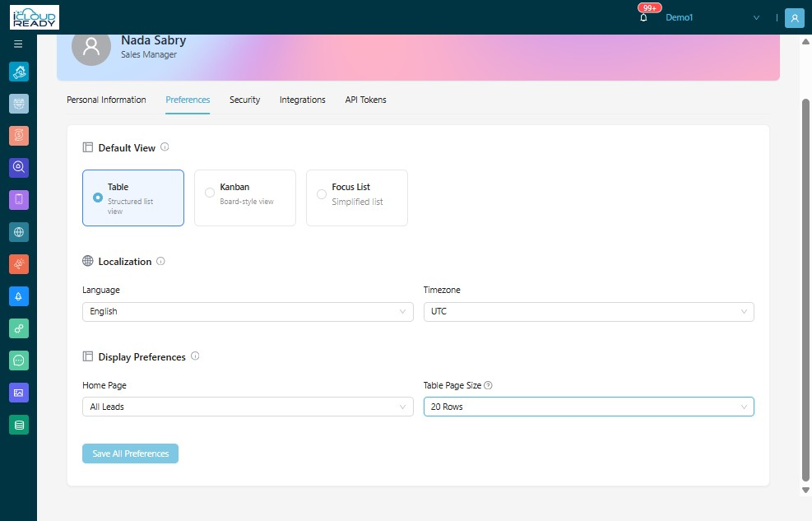
Task: Expand the Demo1 account dropdown
Action: pyautogui.click(x=712, y=17)
